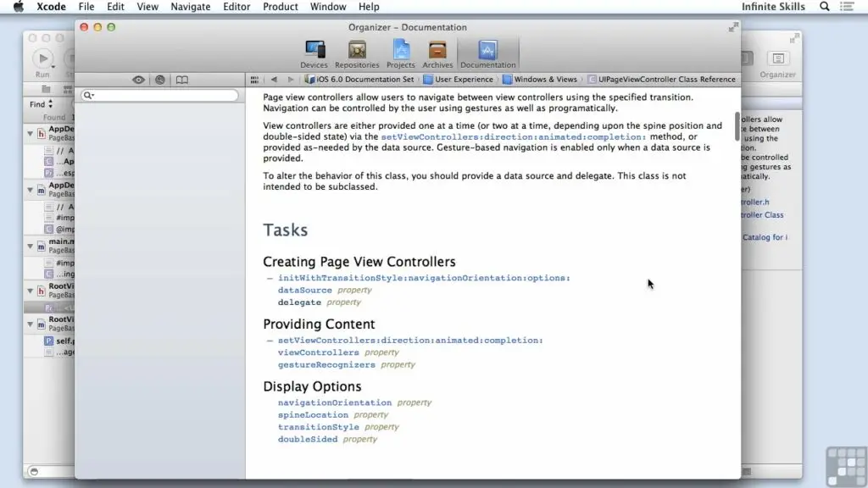Open setViewControllers link under Providing Content
Image resolution: width=868 pixels, height=488 pixels.
410,341
